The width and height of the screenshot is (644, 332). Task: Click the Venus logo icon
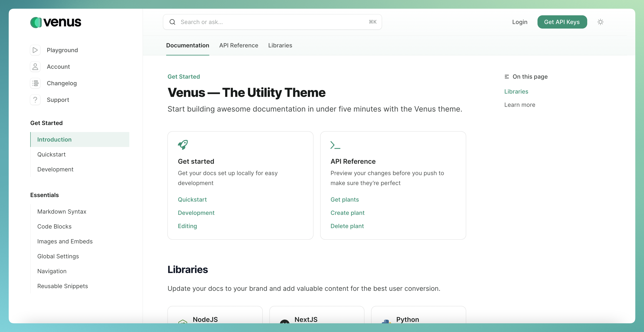[x=36, y=22]
